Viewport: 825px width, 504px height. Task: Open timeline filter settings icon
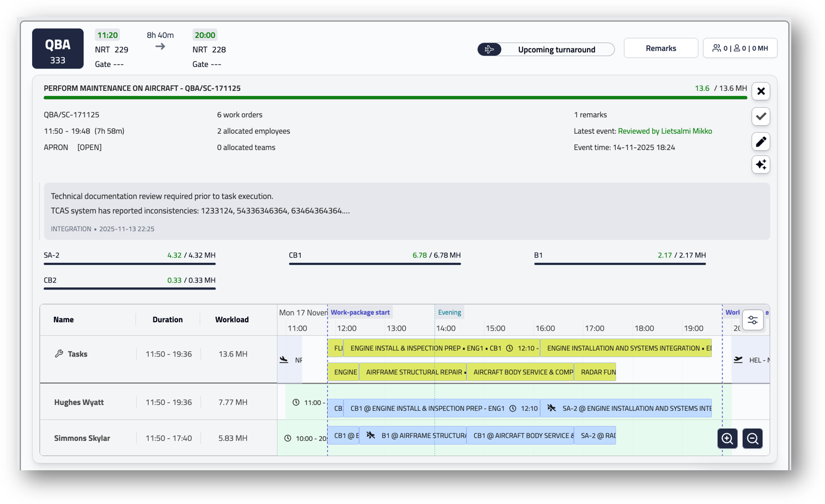click(x=753, y=320)
